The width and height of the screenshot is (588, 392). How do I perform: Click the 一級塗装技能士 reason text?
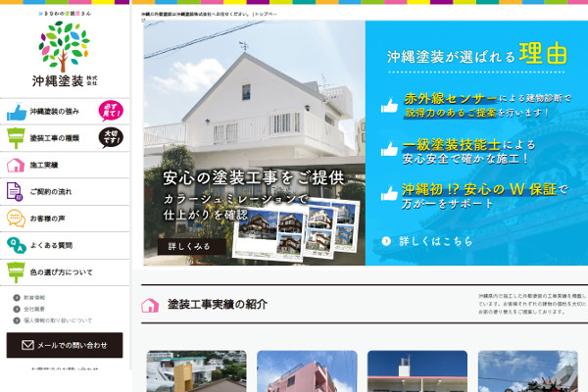point(468,152)
